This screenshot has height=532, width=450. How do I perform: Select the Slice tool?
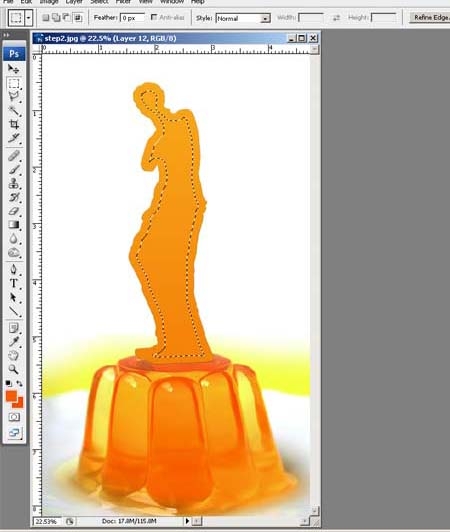tap(14, 138)
